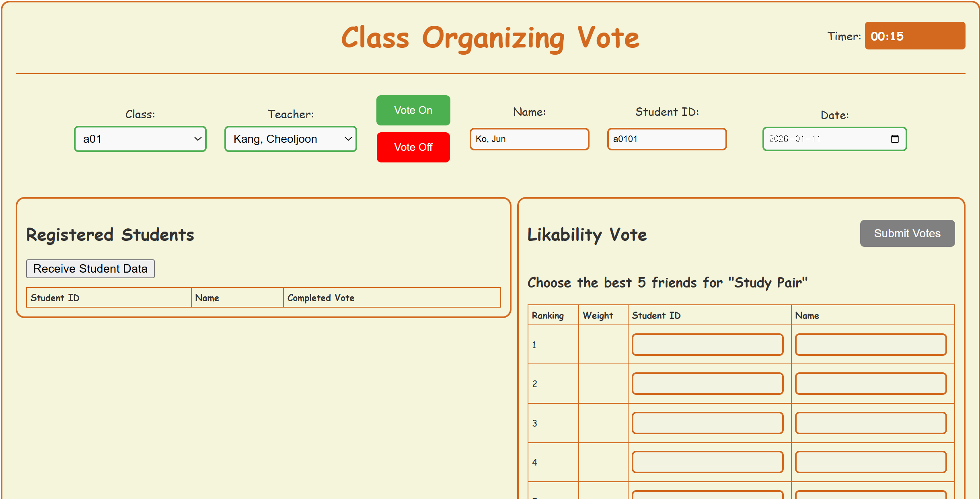The height and width of the screenshot is (499, 980).
Task: Click inside the Date input field
Action: (824, 139)
